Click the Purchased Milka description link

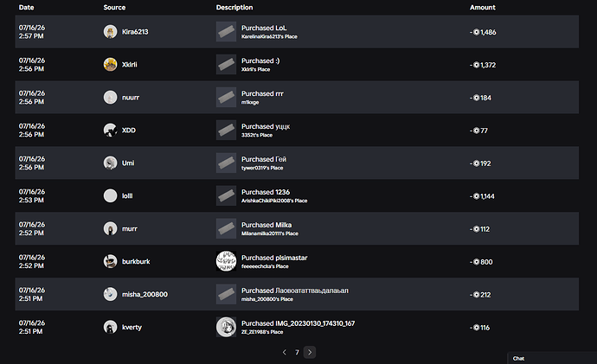(266, 225)
